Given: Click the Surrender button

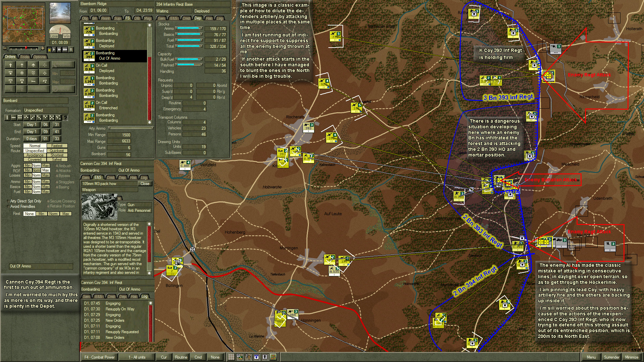Looking at the screenshot, I should pyautogui.click(x=611, y=357).
